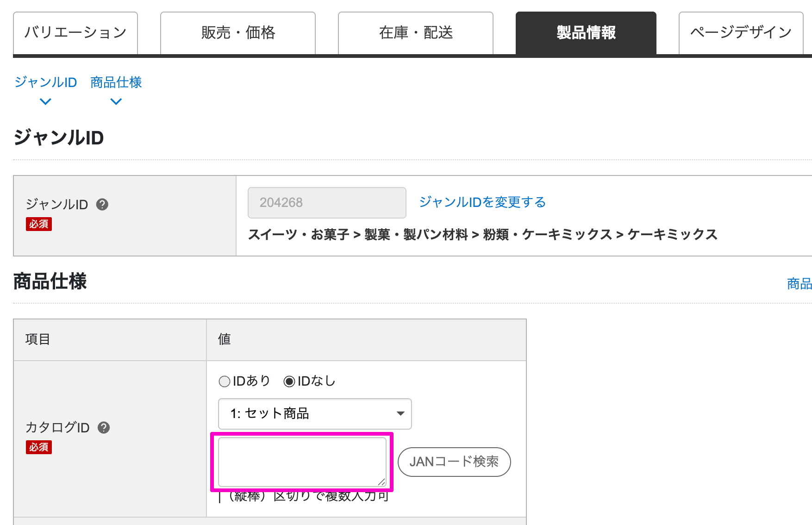Select the IDあり radio button
The image size is (812, 525).
225,381
